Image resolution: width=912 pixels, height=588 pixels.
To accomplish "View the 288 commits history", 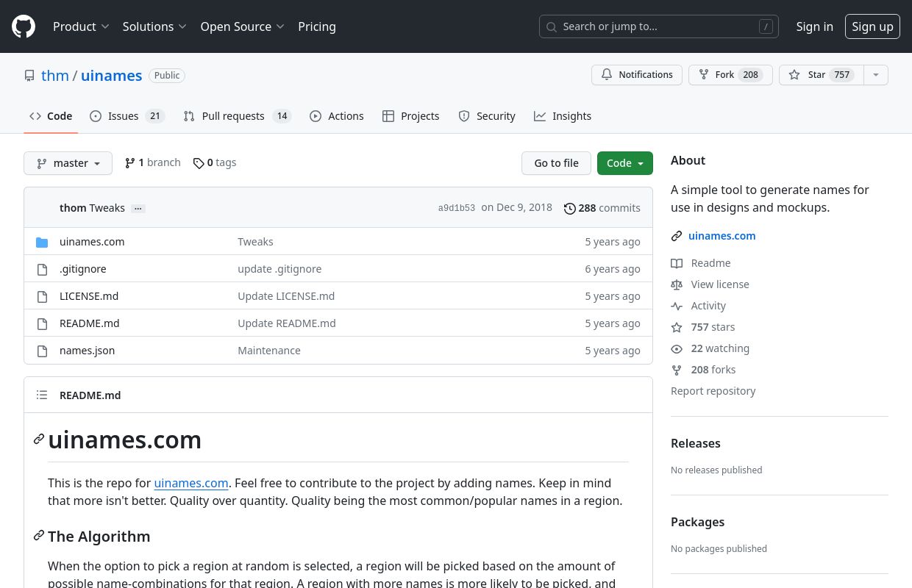I will tap(602, 208).
